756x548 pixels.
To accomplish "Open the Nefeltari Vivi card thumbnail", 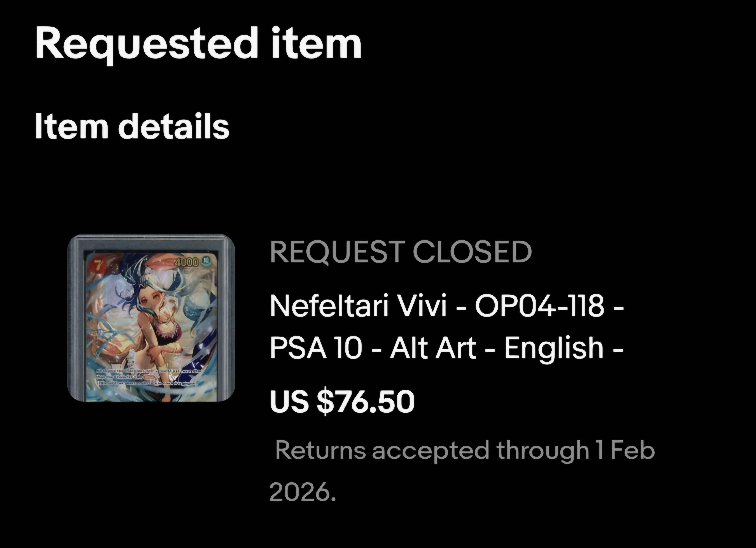I will click(151, 318).
